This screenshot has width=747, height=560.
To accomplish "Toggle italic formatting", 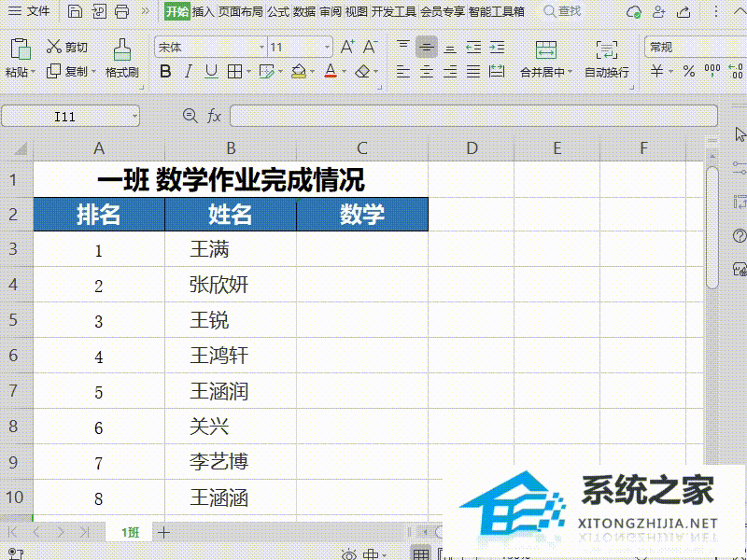I will [187, 71].
